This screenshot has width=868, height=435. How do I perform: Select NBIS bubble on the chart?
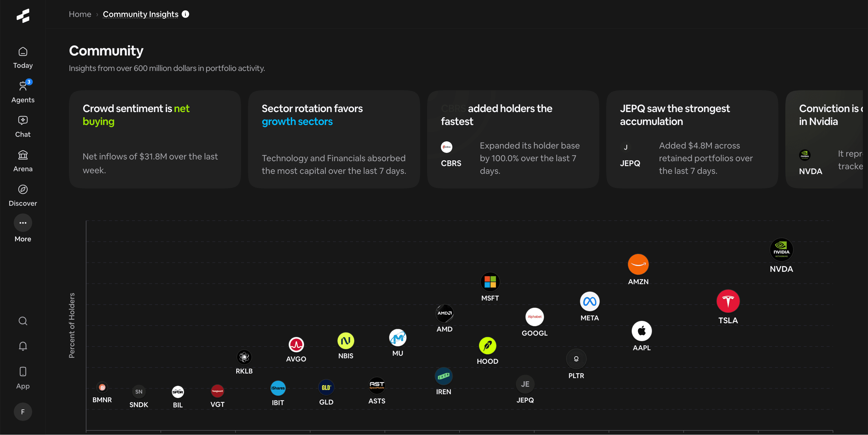(346, 341)
